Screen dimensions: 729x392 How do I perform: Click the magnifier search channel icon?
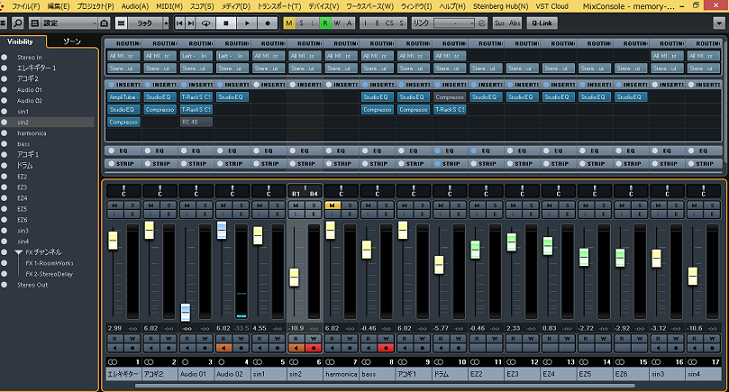click(17, 23)
